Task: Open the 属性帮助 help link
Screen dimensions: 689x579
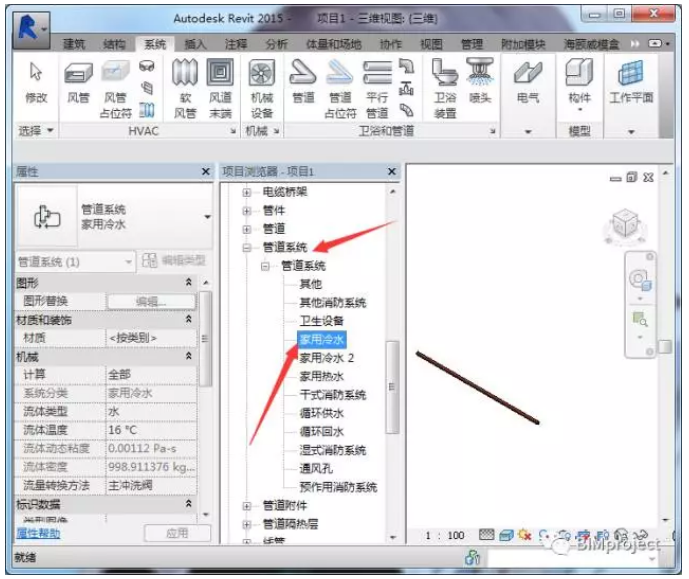Action: 38,533
